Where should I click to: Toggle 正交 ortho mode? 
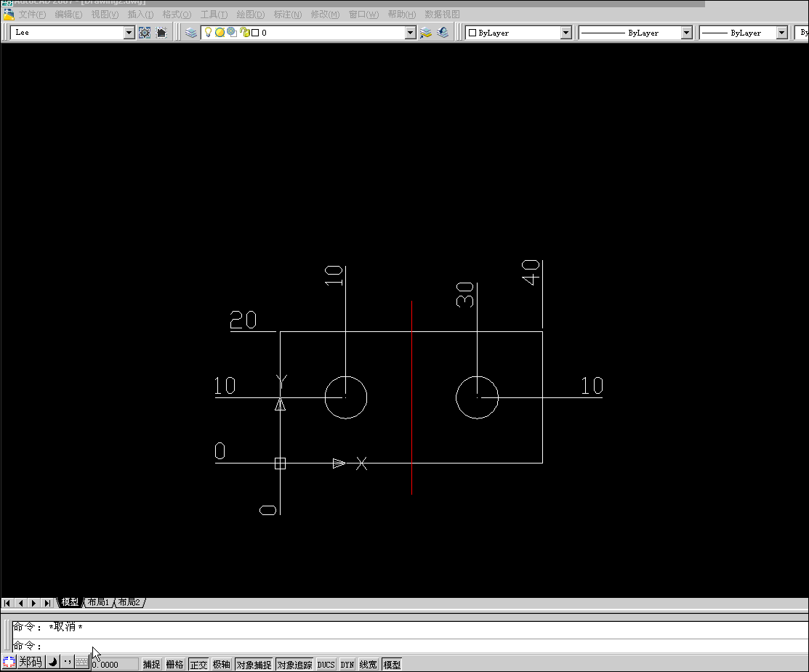[x=198, y=664]
